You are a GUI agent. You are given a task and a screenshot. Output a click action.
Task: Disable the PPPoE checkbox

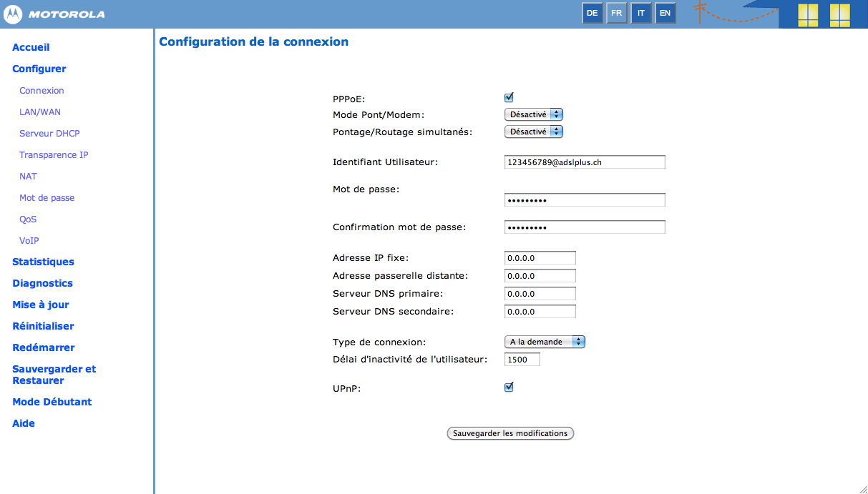pos(509,97)
